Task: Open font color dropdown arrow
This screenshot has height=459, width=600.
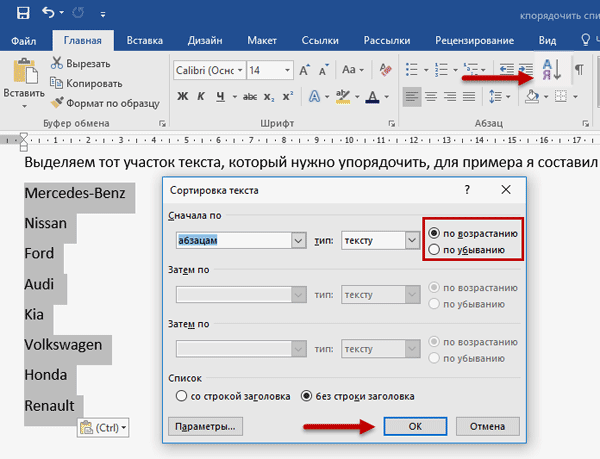Action: pyautogui.click(x=387, y=97)
